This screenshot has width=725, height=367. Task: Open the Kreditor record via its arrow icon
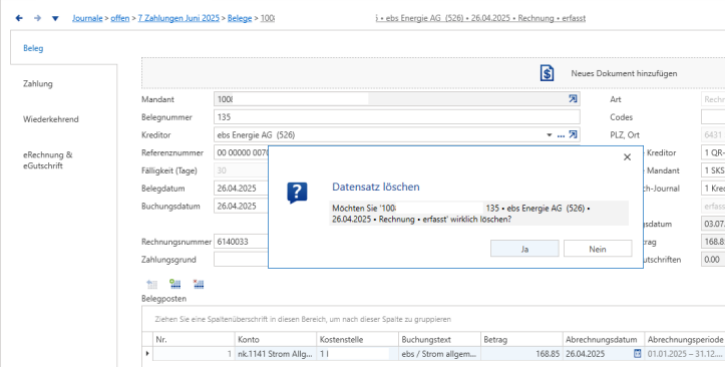[573, 135]
